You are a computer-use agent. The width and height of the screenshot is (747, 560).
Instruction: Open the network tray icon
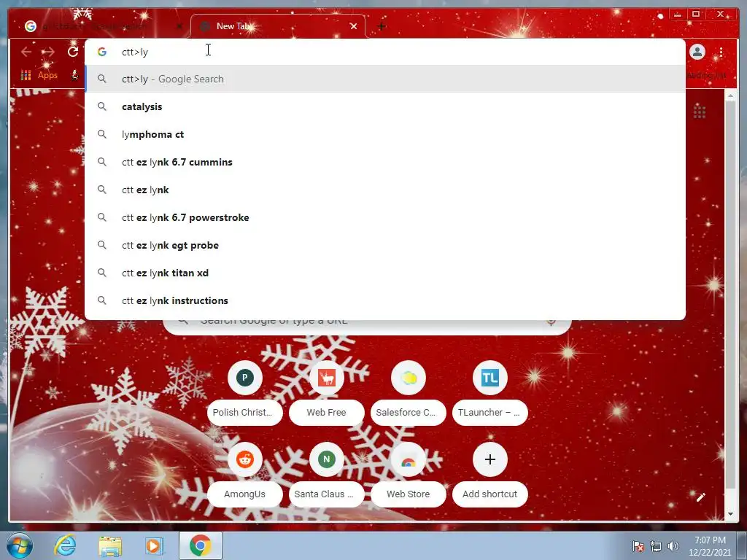pyautogui.click(x=656, y=546)
